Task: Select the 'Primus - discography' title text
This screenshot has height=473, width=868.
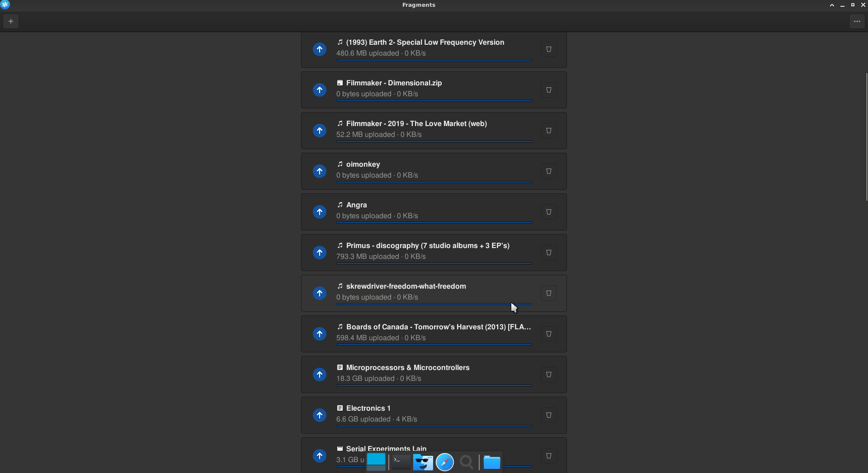Action: pyautogui.click(x=428, y=245)
